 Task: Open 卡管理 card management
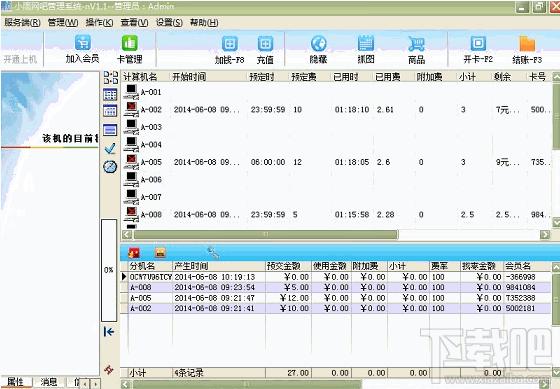click(129, 49)
